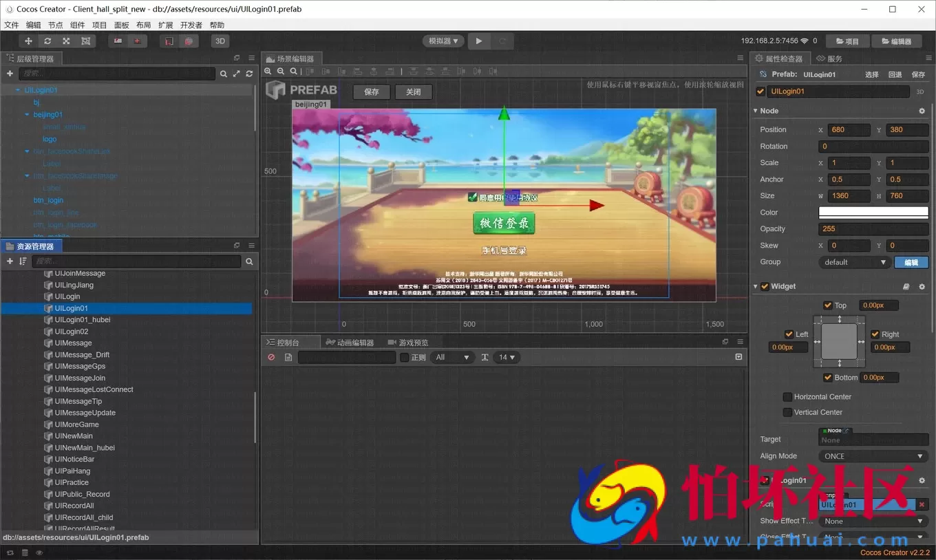Refresh the hierarchy manager panel
The image size is (936, 560).
click(x=249, y=74)
